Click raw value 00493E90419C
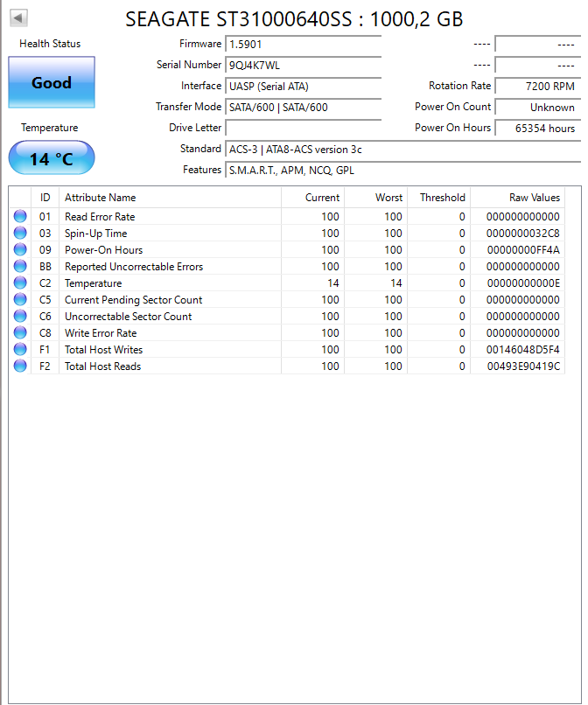The image size is (588, 705). [523, 366]
